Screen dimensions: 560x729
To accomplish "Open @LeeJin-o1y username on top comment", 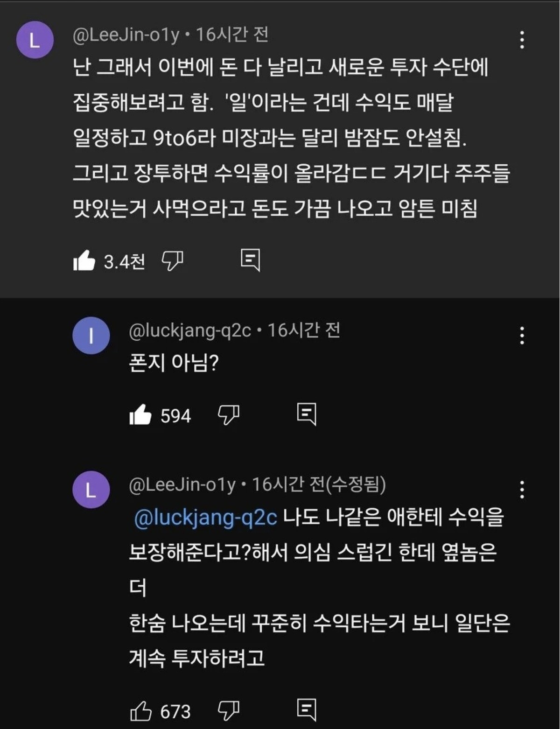I will (126, 35).
